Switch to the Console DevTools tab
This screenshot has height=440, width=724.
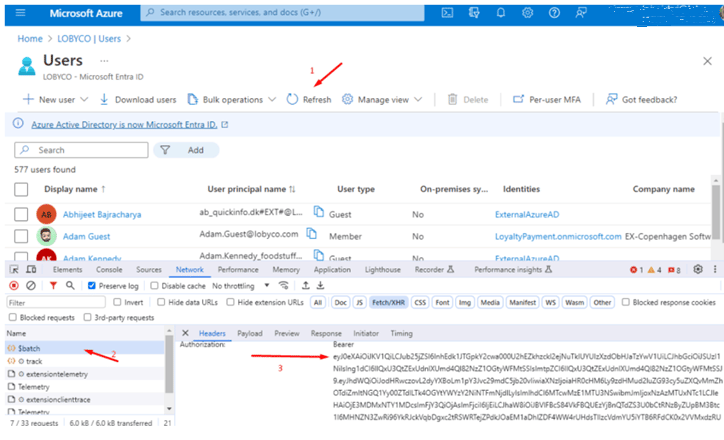(109, 270)
